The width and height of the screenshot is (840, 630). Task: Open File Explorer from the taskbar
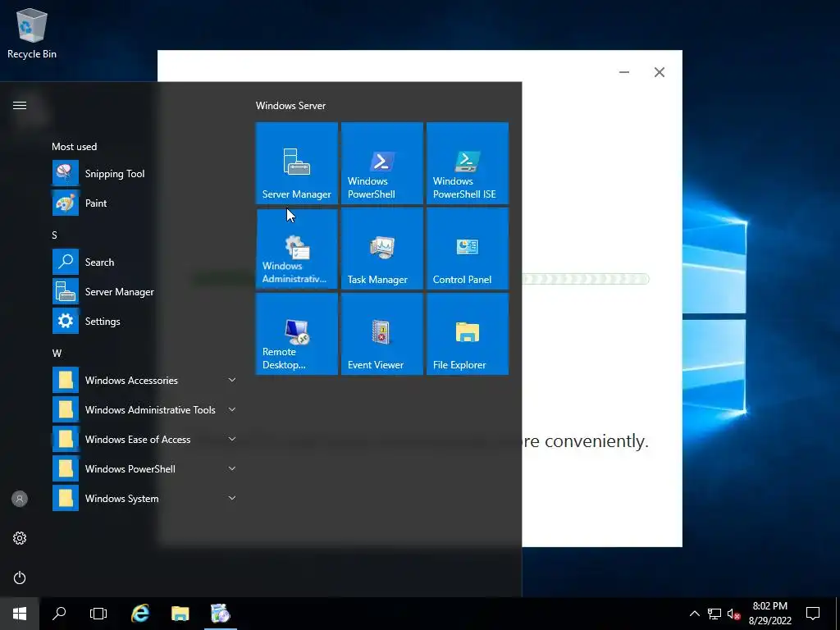180,614
